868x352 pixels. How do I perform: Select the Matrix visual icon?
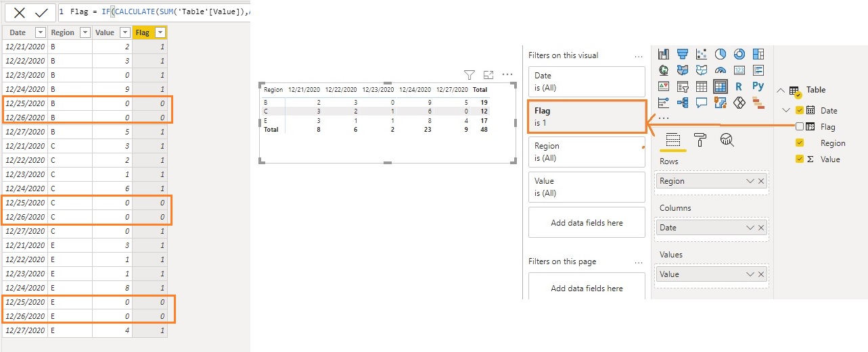pos(720,86)
